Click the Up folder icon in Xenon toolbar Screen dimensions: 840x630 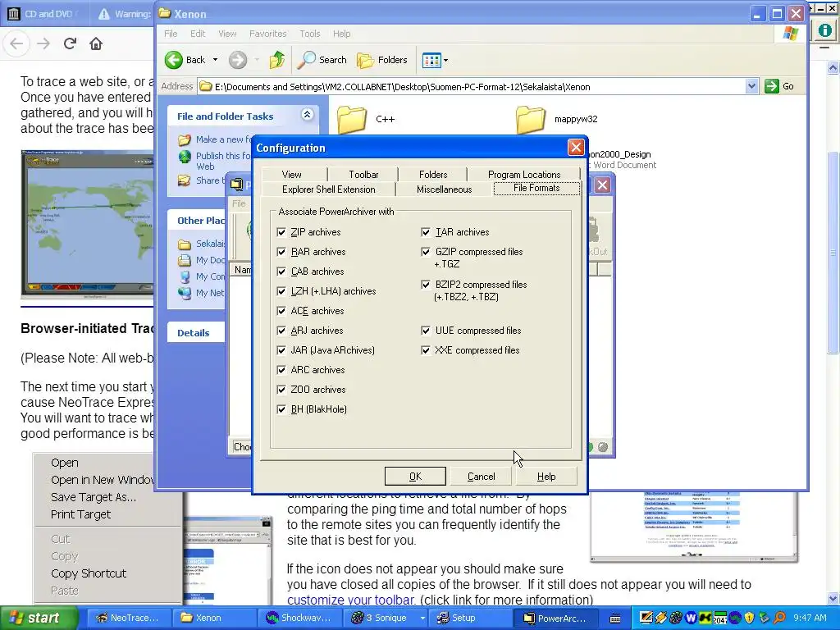pyautogui.click(x=277, y=60)
